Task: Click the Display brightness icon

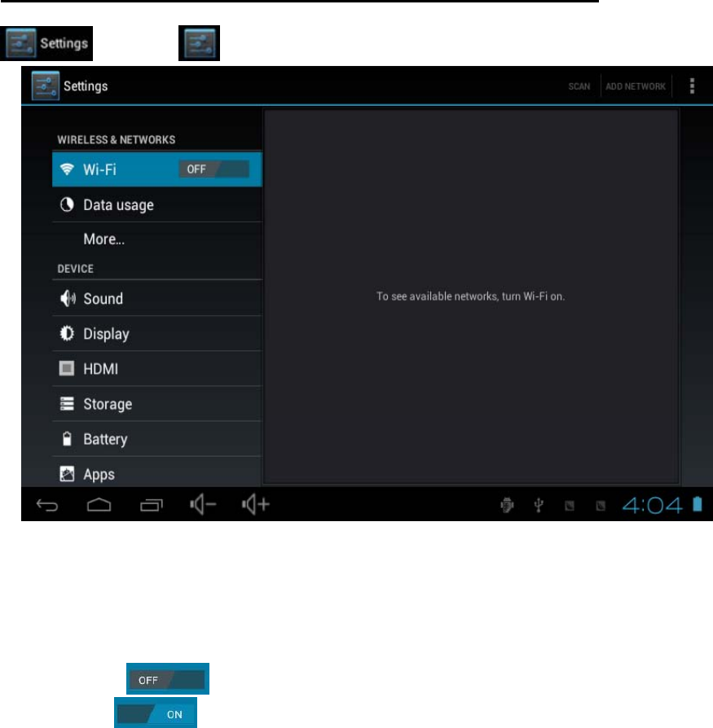Action: pyautogui.click(x=67, y=333)
